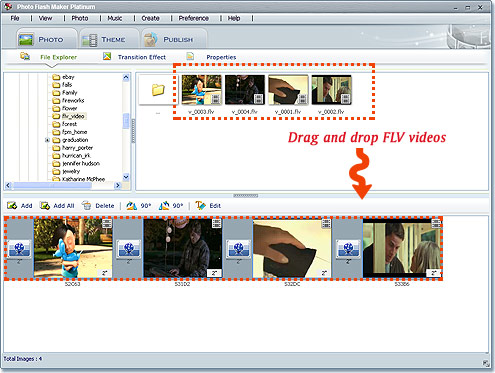Select the dark scene slide 531D2
Viewport: 495px width, 373px height.
click(183, 248)
